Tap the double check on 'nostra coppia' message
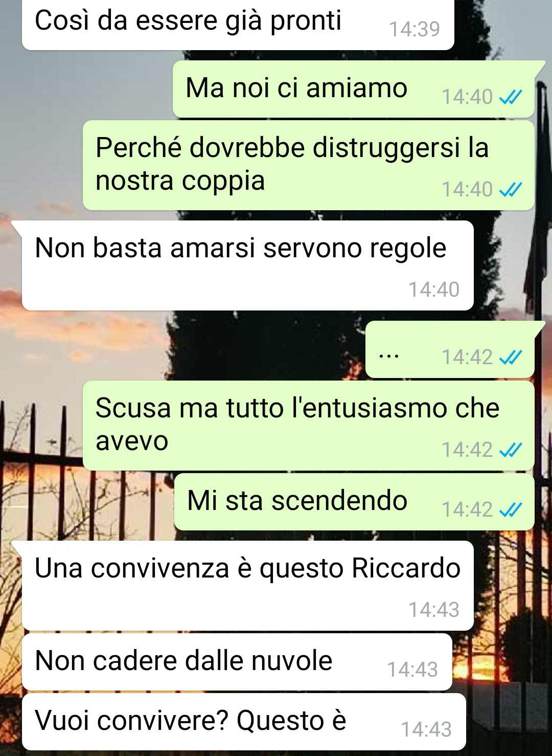The height and width of the screenshot is (756, 552). 510,190
